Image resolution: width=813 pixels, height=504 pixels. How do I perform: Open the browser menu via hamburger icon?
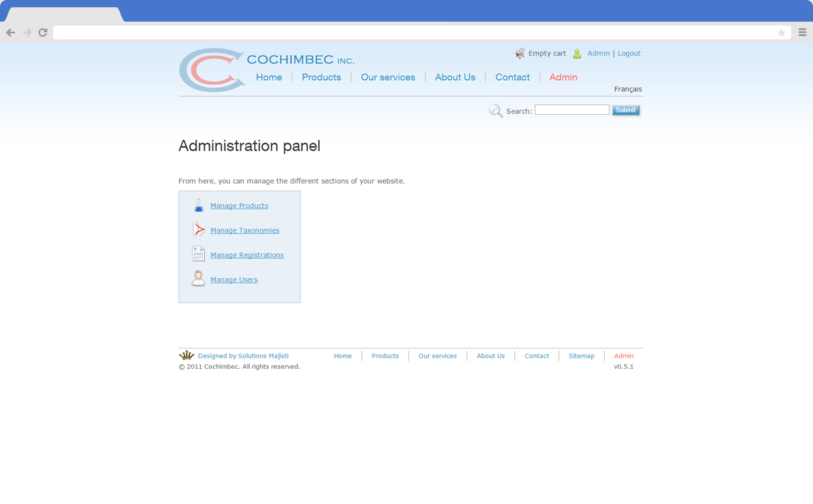coord(802,31)
